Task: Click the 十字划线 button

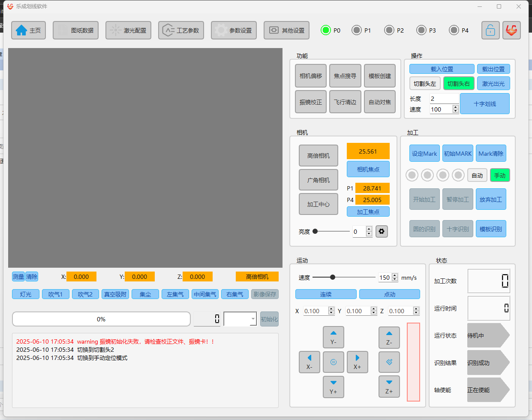Action: tap(485, 104)
